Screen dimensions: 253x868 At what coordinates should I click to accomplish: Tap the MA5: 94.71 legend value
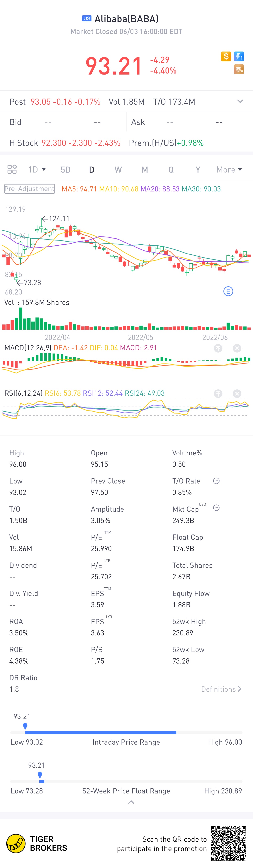[x=79, y=189]
